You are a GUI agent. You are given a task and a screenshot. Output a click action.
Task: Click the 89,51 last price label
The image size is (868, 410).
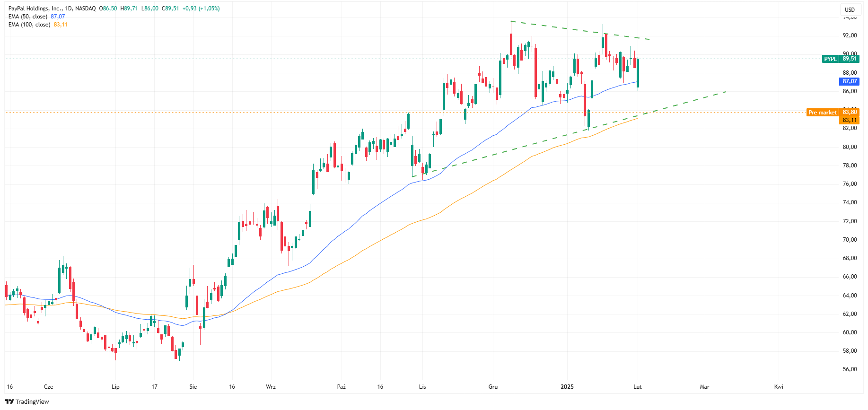click(850, 59)
